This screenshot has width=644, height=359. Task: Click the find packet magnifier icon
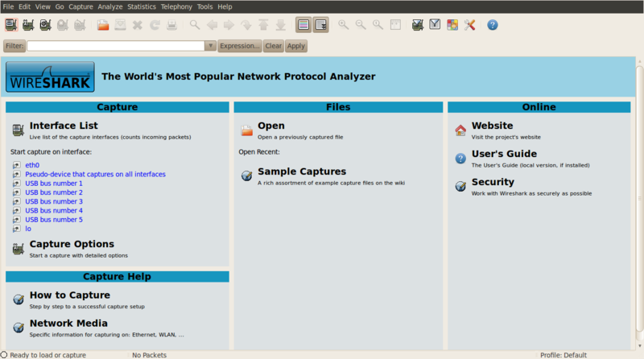tap(195, 25)
